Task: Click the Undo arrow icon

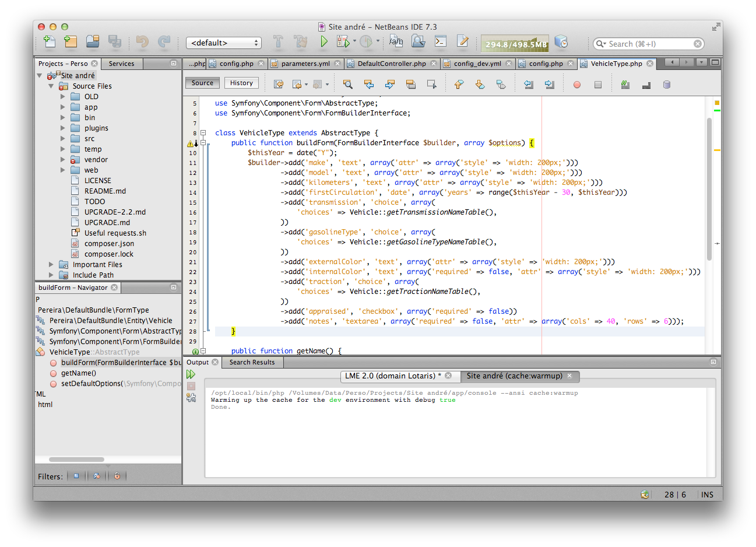Action: [142, 41]
